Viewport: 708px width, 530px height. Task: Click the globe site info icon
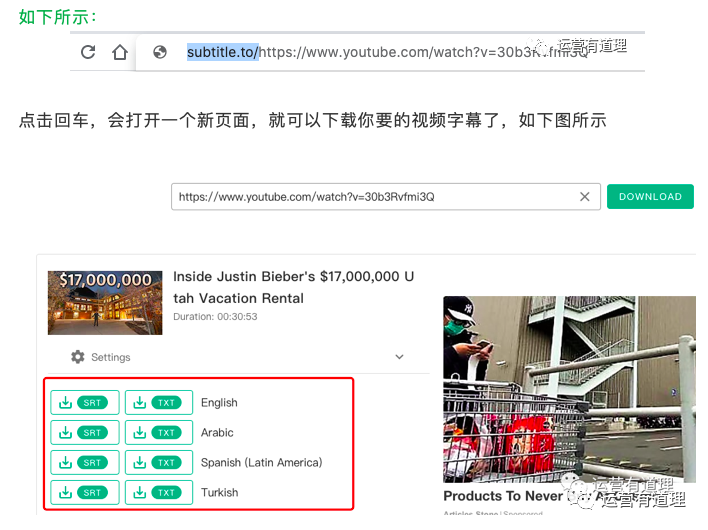pyautogui.click(x=159, y=52)
